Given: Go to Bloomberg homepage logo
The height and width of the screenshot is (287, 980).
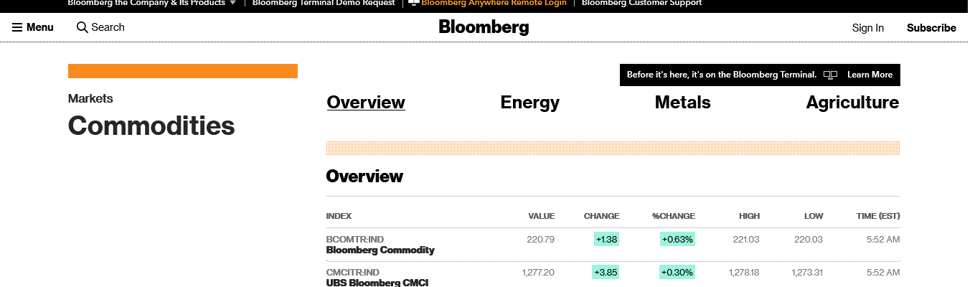Looking at the screenshot, I should 484,27.
